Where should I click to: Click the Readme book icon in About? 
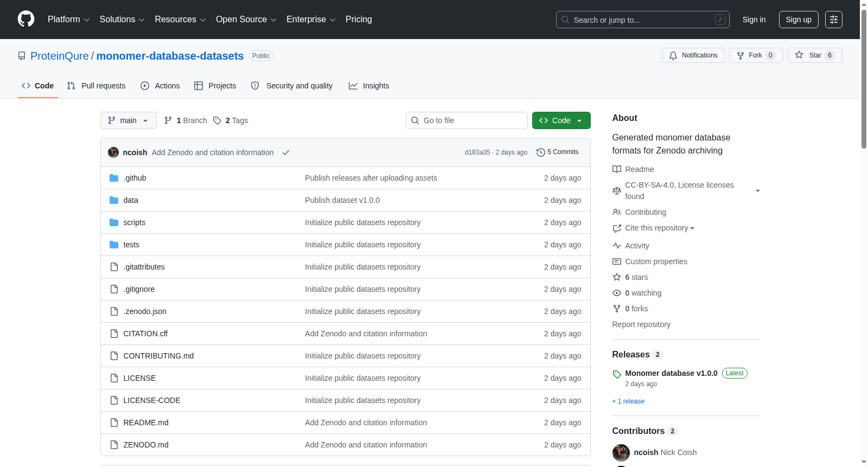point(617,169)
